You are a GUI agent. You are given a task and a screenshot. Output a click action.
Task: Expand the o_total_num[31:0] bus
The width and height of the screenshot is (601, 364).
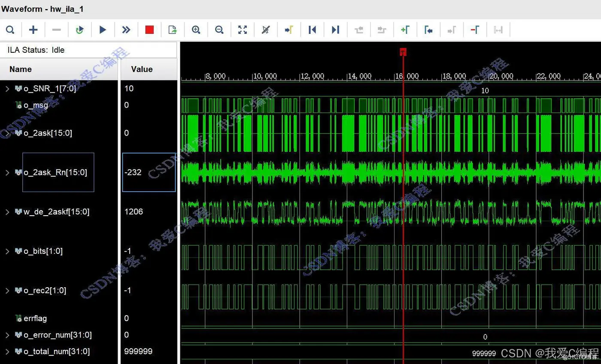click(7, 352)
